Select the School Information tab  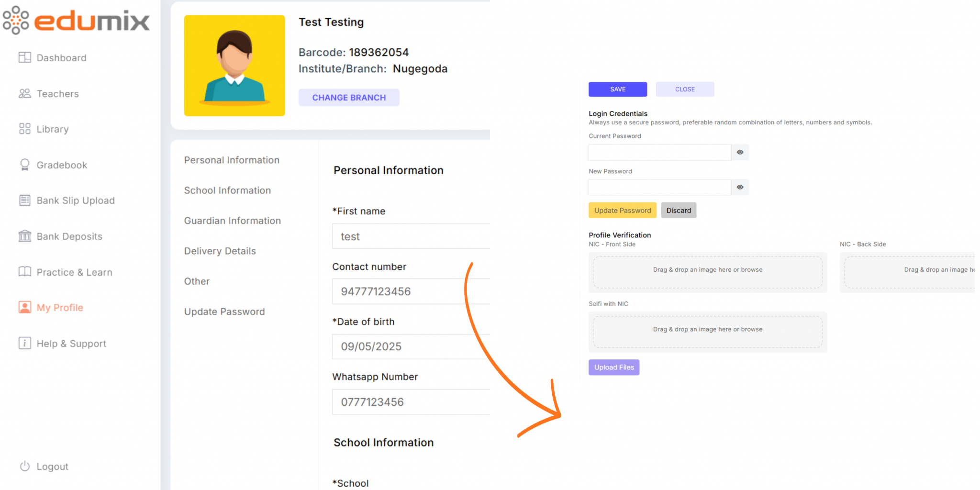227,190
